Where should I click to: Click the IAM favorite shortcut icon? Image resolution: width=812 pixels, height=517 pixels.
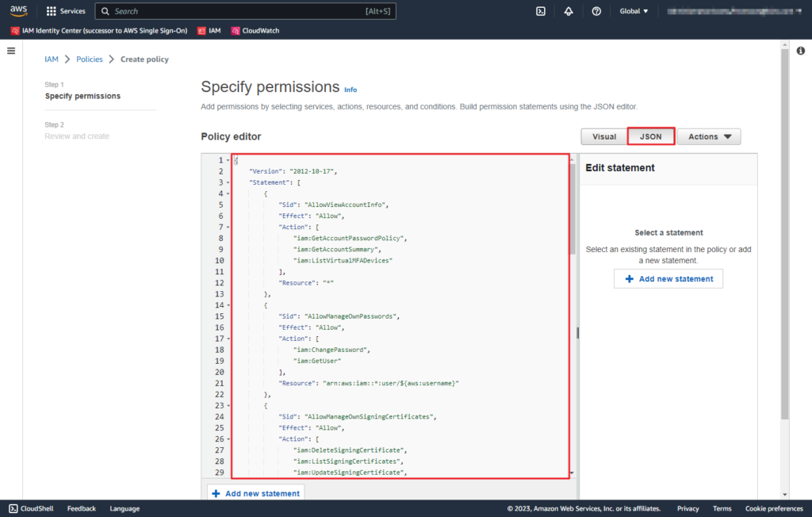201,31
